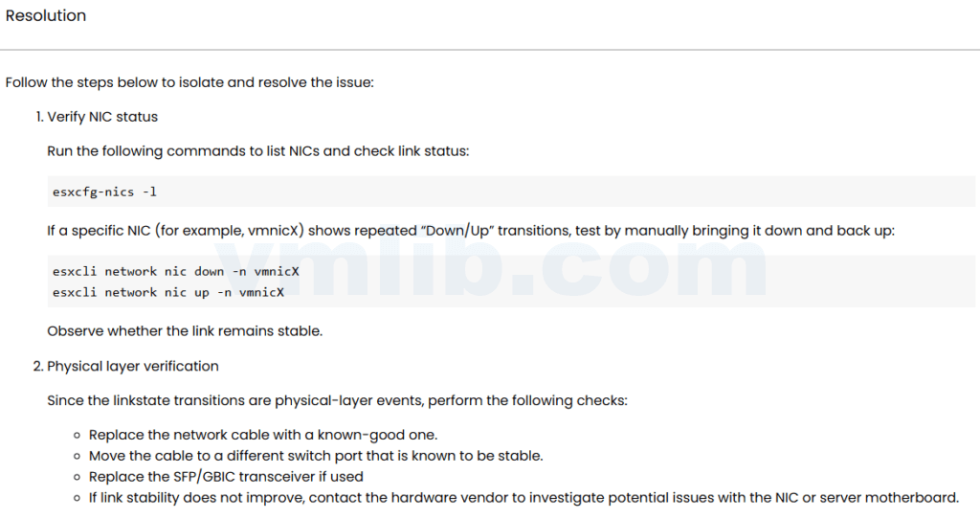Click the "Follow the steps below" intro sentence
This screenshot has width=980, height=519.
click(x=189, y=82)
